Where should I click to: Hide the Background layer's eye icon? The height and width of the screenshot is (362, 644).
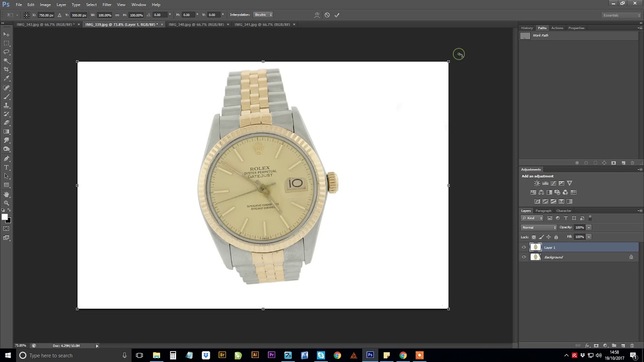coord(524,257)
